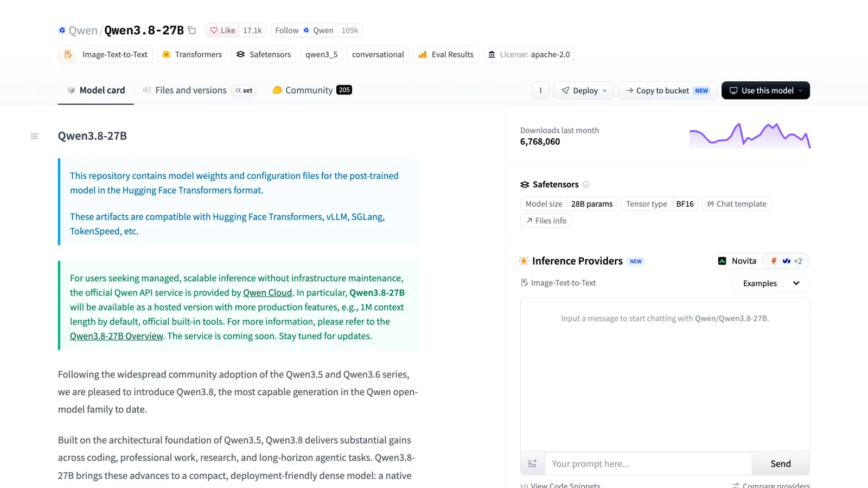The image size is (868, 488).
Task: Open the Community tab
Action: point(312,91)
